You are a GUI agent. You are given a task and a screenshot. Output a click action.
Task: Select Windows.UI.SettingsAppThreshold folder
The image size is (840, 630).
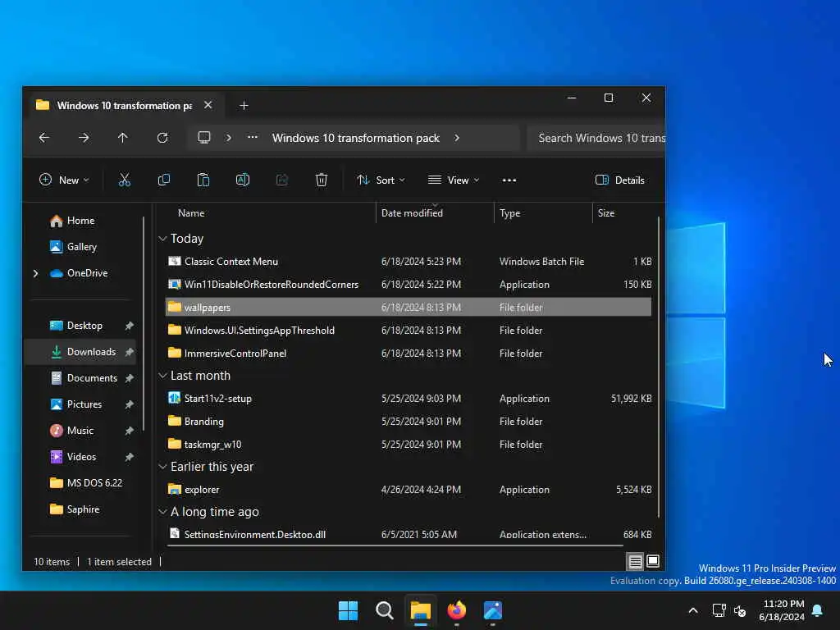click(x=409, y=330)
